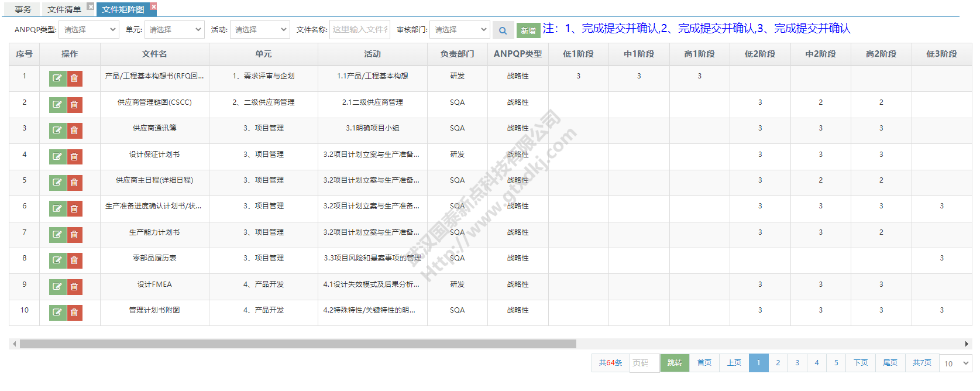The width and height of the screenshot is (980, 391).
Task: Edit the 生产能力计划书 row
Action: coord(57,234)
